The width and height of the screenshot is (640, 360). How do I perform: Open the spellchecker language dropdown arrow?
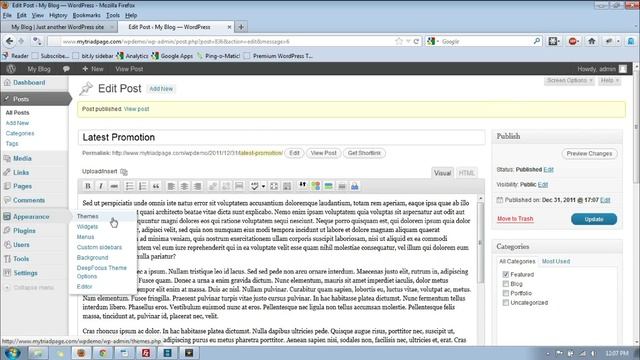tap(263, 187)
